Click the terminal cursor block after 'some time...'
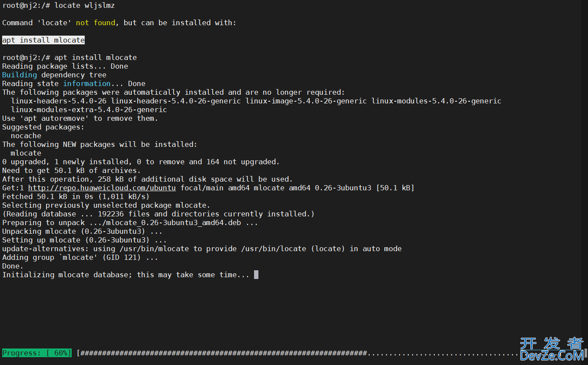This screenshot has width=588, height=365. click(256, 275)
